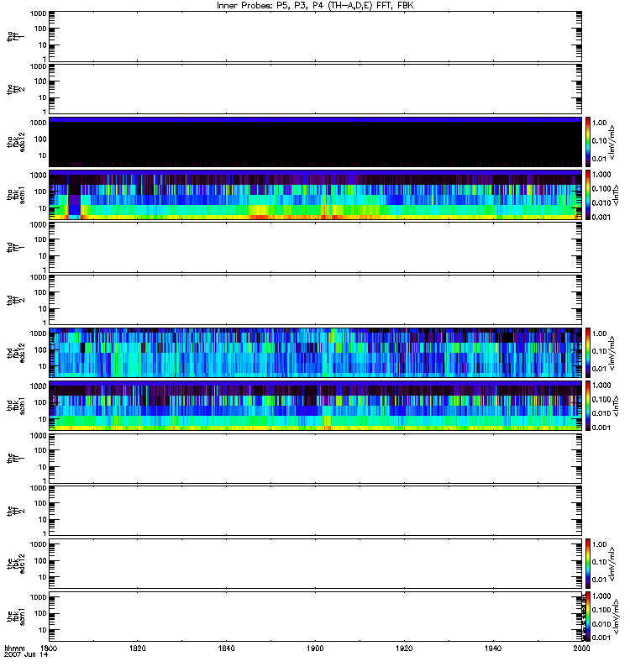Click the 1820 time axis label
Image resolution: width=630 pixels, height=672 pixels.
click(x=138, y=648)
